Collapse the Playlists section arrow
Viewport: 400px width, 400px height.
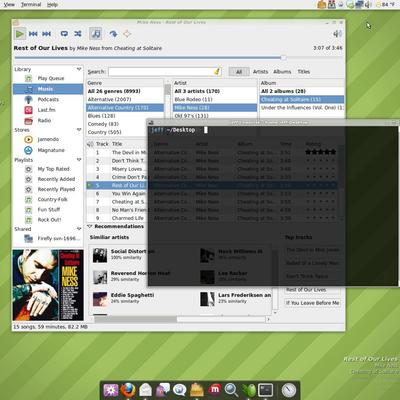click(x=79, y=160)
